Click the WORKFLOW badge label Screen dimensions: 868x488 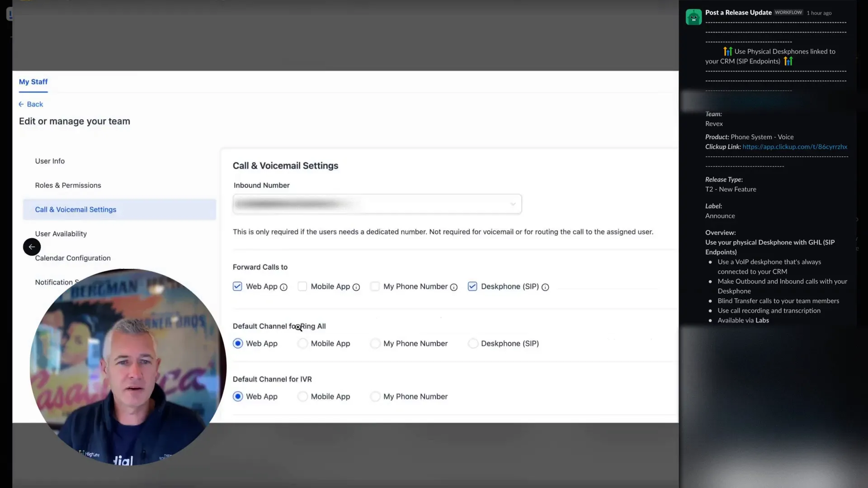click(x=788, y=13)
